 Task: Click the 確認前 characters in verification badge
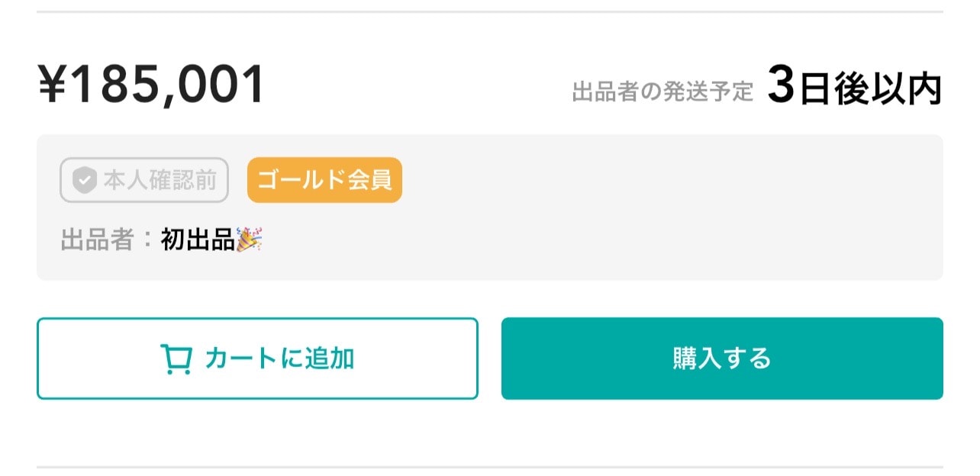pos(187,181)
